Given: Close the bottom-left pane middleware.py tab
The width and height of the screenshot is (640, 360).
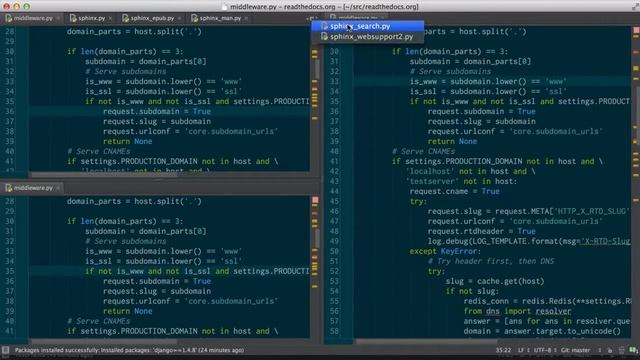Looking at the screenshot, I should point(58,188).
